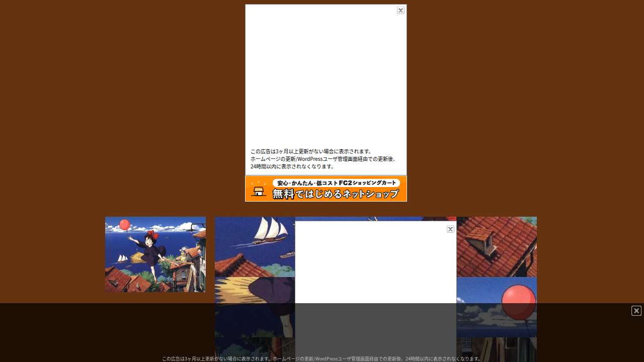The width and height of the screenshot is (644, 362).
Task: Select the red roof dormer puzzle piece
Action: coord(497,247)
